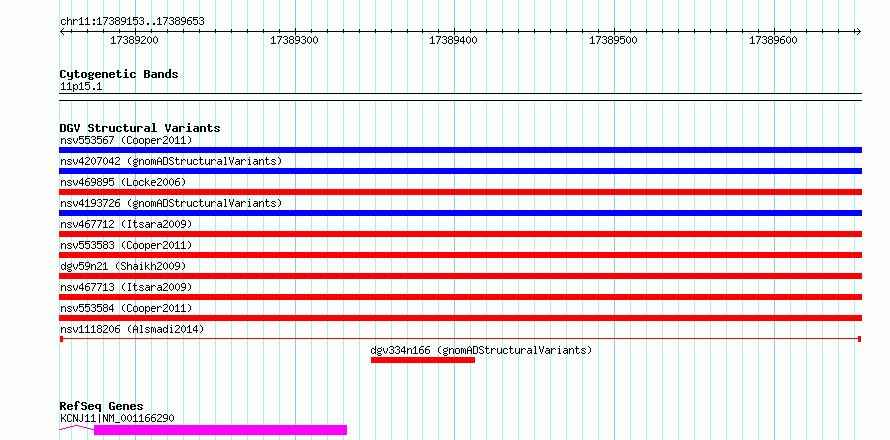Viewport: 890px width, 440px height.
Task: Click the RefSeq Genes track heading
Action: (101, 407)
